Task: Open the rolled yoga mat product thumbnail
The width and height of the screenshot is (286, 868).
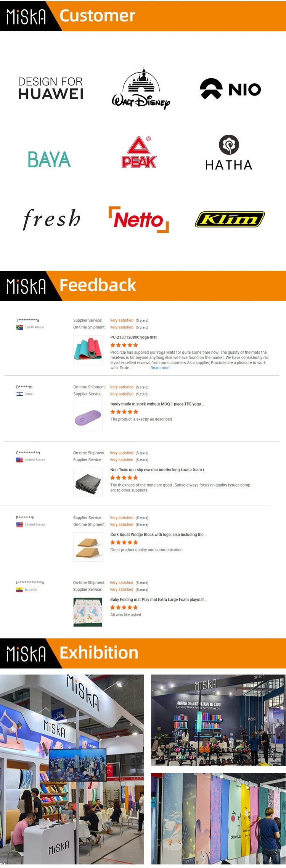Action: click(88, 349)
